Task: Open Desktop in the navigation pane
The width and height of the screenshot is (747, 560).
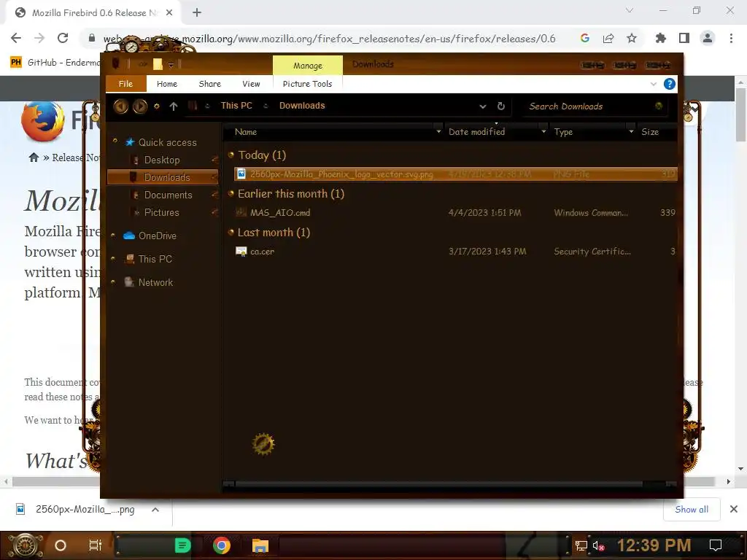Action: click(x=162, y=160)
